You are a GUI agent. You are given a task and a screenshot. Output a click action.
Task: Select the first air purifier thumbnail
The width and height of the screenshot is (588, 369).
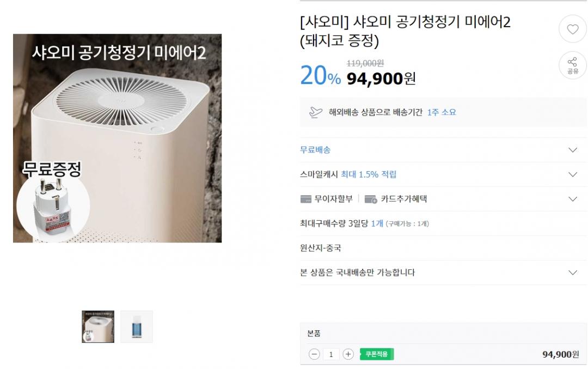click(98, 326)
